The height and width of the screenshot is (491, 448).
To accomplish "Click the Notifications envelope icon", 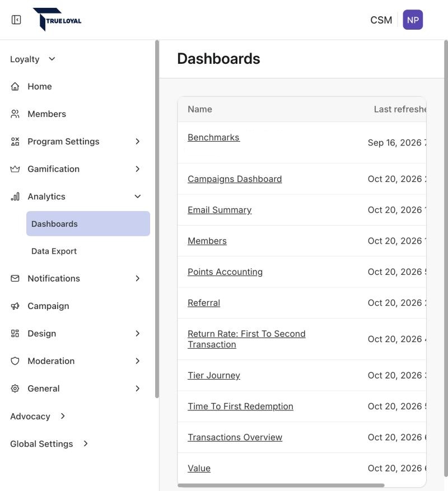I will [15, 278].
